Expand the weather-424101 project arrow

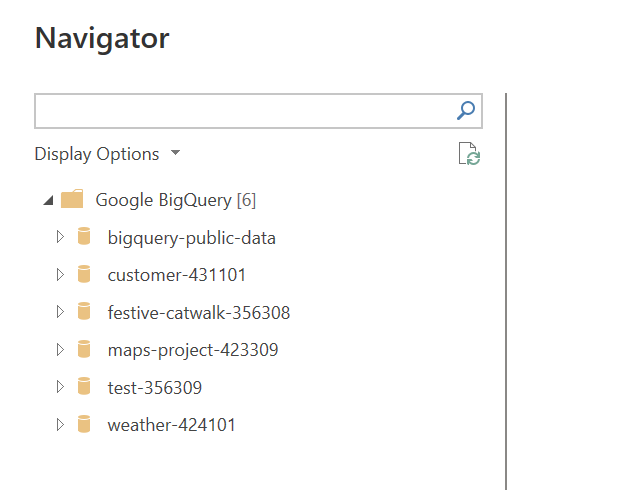[60, 425]
